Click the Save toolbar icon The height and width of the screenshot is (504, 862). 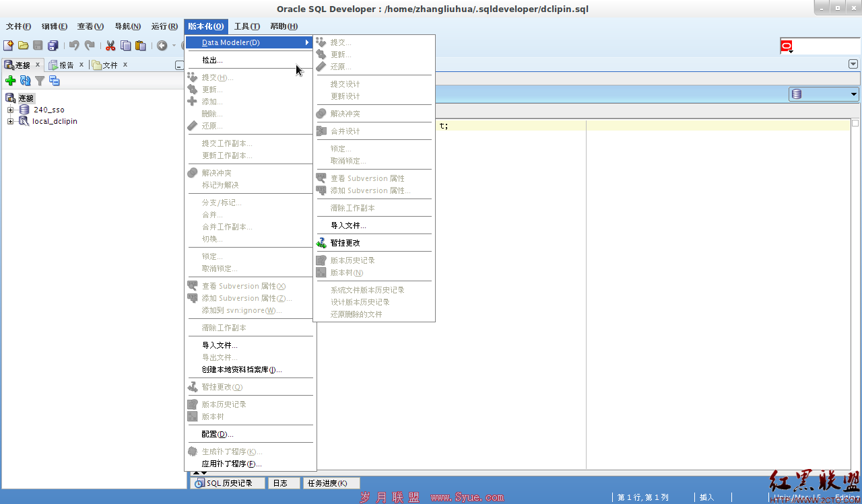[x=38, y=45]
